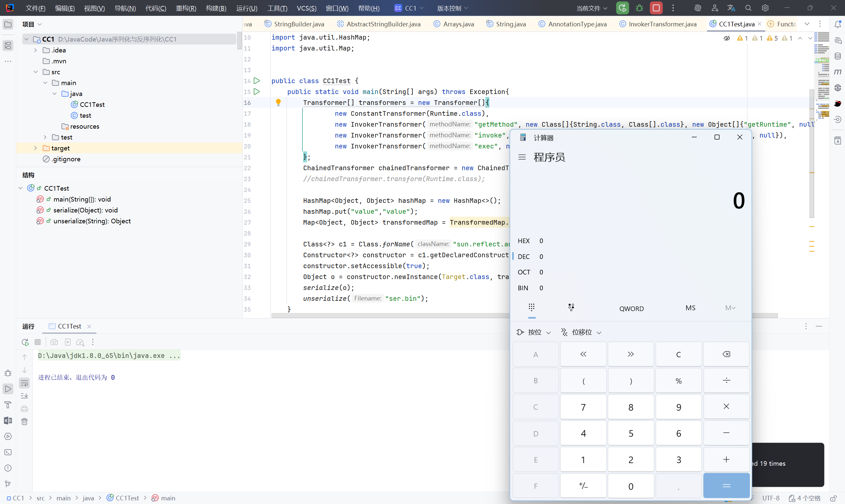Click the editor horizontal scrollbar
Viewport: 845px width, 504px height.
coord(391,316)
